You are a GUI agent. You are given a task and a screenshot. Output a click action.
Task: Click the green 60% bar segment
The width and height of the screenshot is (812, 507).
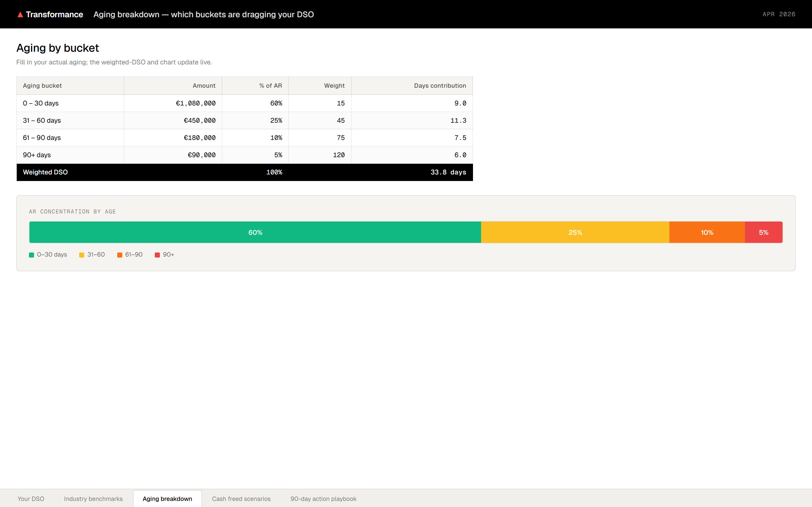pyautogui.click(x=255, y=232)
